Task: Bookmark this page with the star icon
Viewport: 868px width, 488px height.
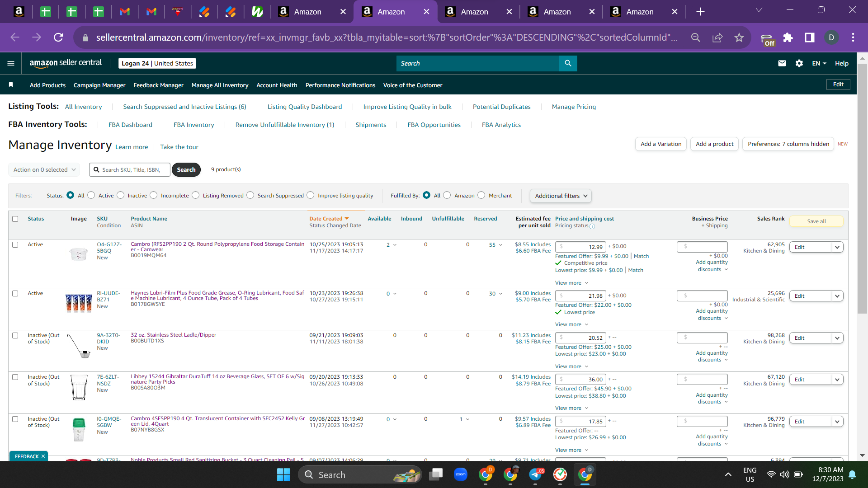Action: [x=739, y=38]
